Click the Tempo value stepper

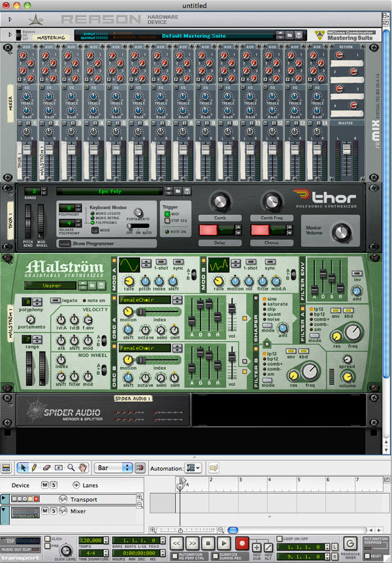106,540
